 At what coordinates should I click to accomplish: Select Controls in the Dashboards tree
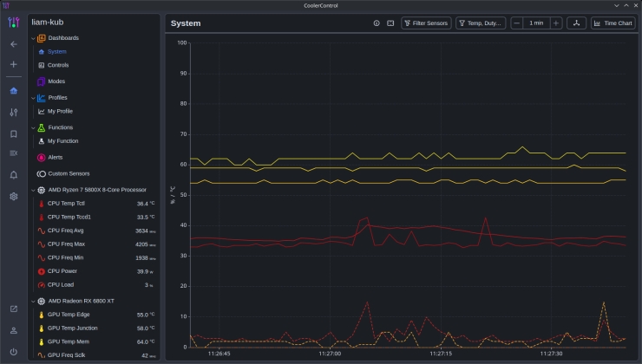click(x=57, y=65)
